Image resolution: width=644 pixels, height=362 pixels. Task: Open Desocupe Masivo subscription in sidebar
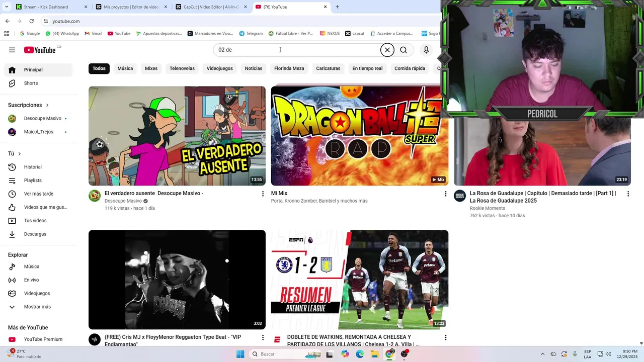(x=38, y=119)
